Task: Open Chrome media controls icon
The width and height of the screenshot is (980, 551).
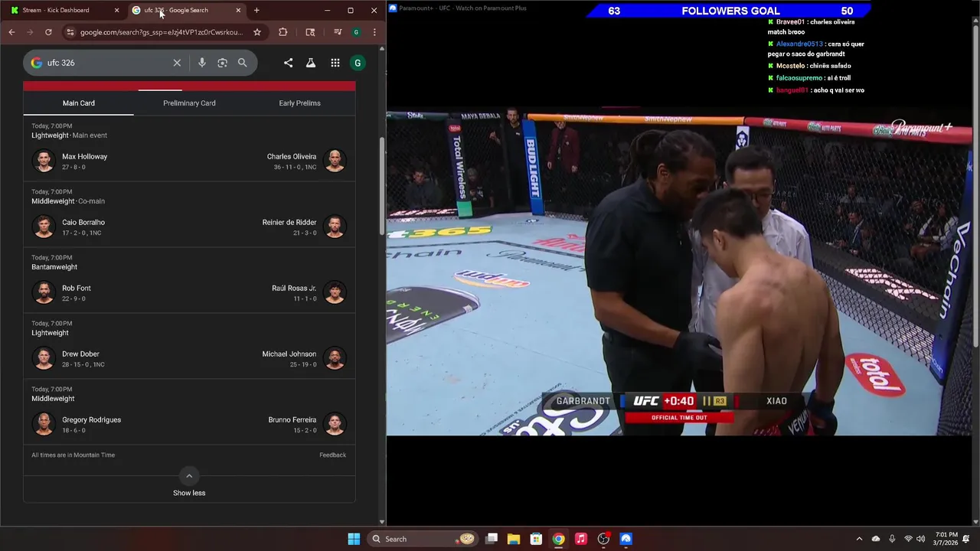Action: coord(338,32)
